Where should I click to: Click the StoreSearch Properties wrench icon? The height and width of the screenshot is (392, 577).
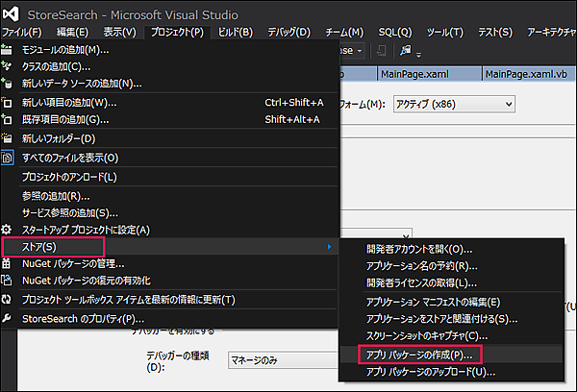click(x=7, y=318)
